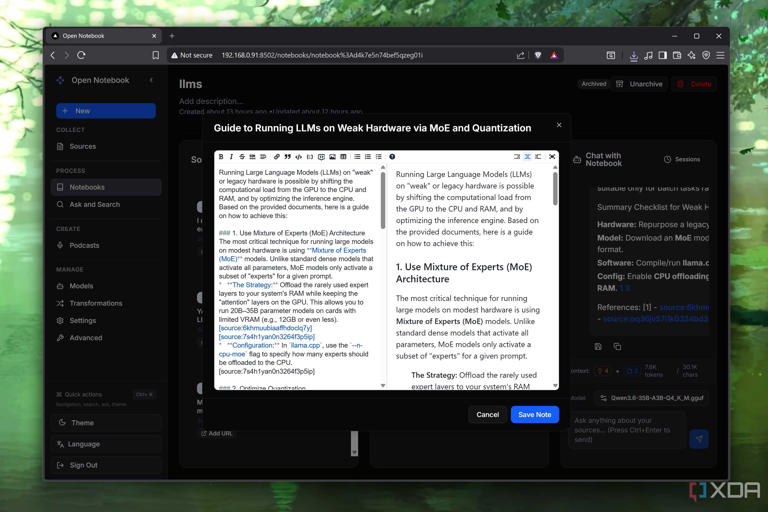Open Sources in sidebar
This screenshot has width=768, height=512.
[x=106, y=146]
